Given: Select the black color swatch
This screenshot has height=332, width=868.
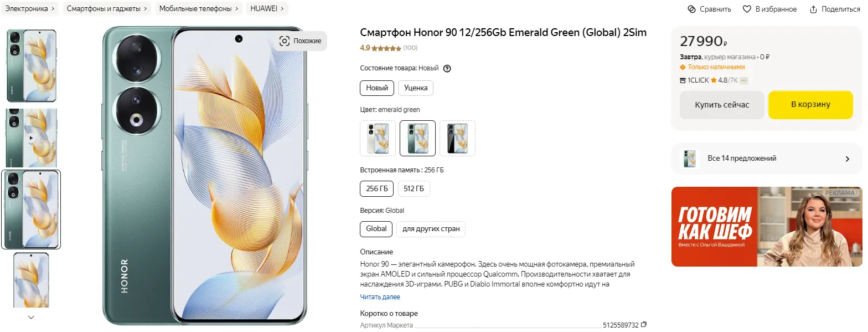Looking at the screenshot, I should (x=457, y=139).
